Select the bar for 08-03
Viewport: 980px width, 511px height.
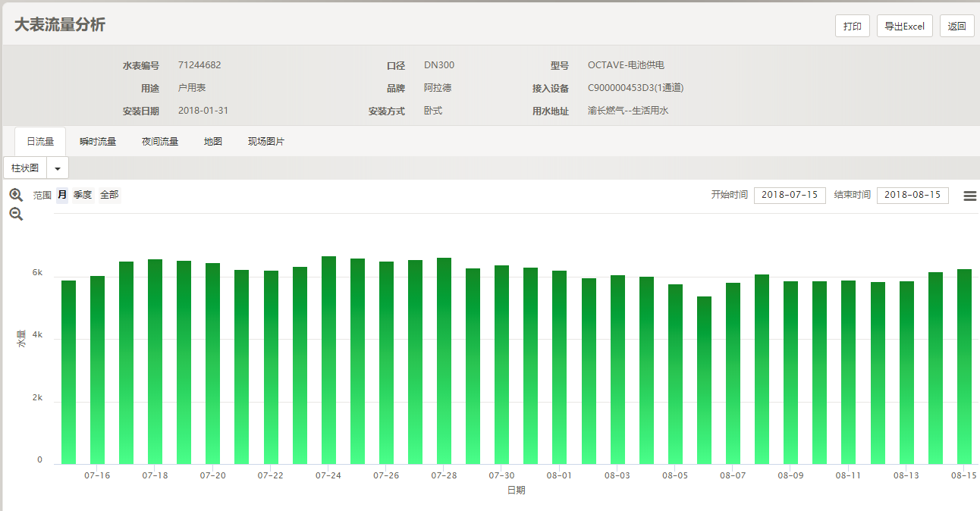point(617,370)
